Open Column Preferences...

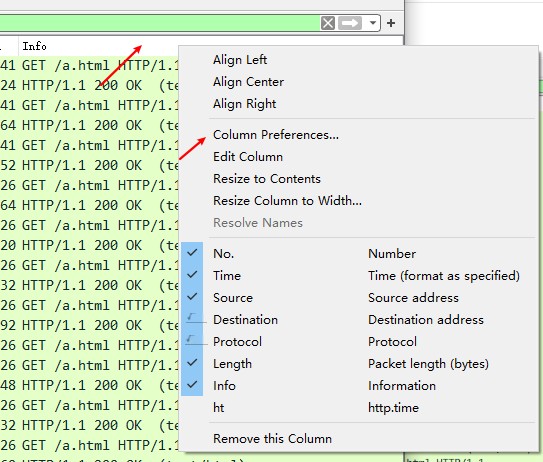(x=276, y=134)
